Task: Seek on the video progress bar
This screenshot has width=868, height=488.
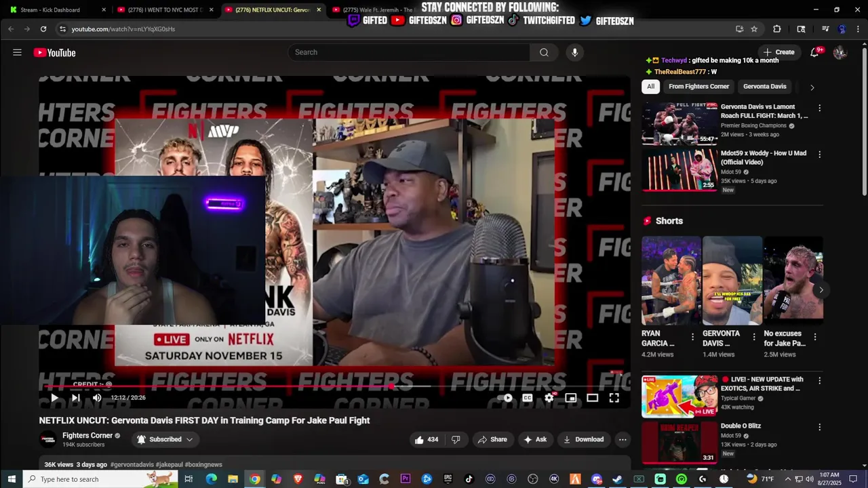Action: [x=334, y=386]
